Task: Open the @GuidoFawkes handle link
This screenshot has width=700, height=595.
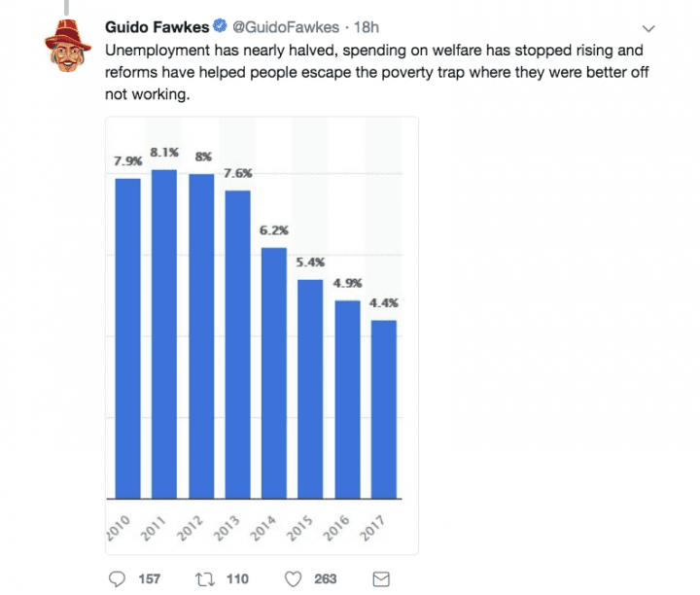Action: [x=286, y=27]
